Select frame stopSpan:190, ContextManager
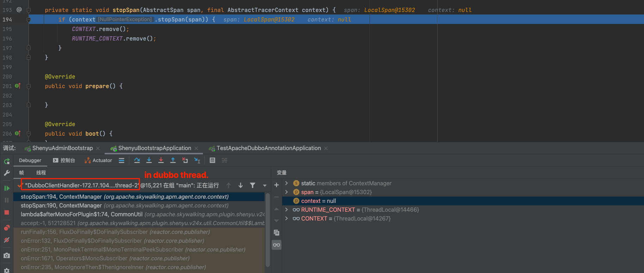The width and height of the screenshot is (644, 273). click(x=139, y=205)
